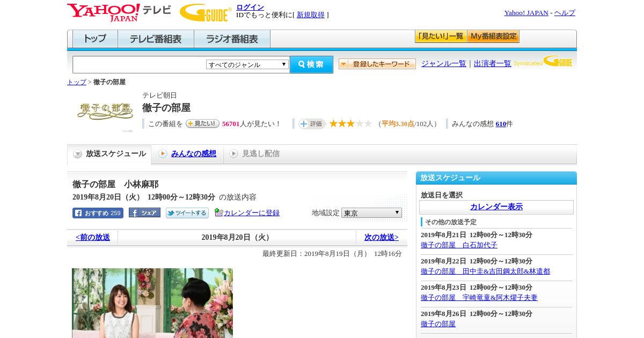Open 徹子の部屋 白石加代子 schedule link

point(459,245)
